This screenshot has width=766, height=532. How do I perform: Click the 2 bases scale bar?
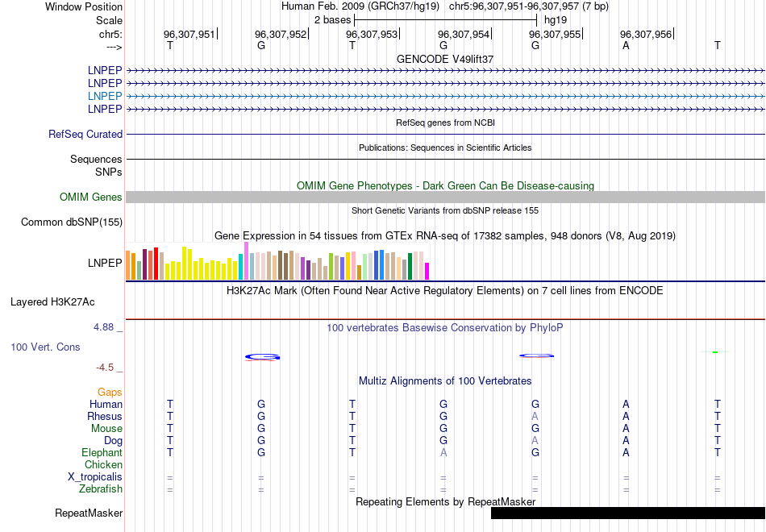click(446, 20)
